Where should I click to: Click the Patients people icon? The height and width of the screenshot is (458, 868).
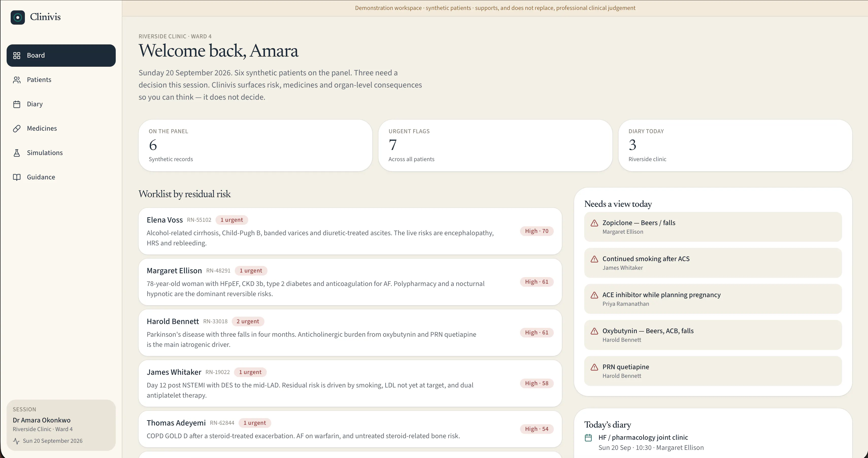(x=17, y=80)
